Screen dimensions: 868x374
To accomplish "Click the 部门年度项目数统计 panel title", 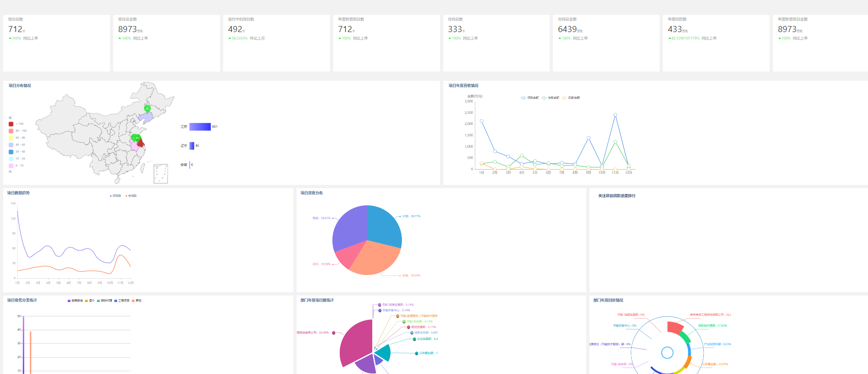I will pos(317,300).
